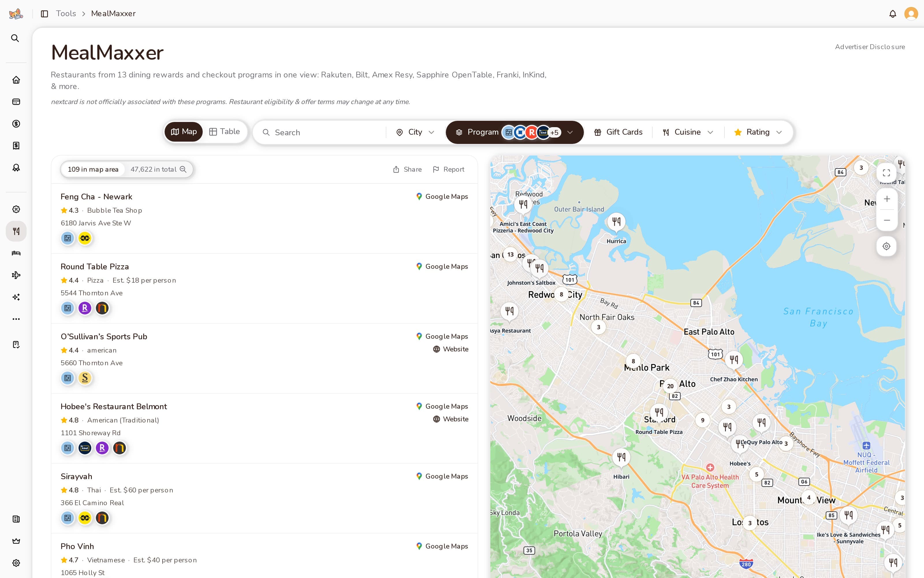Switch to Table view
The width and height of the screenshot is (924, 578).
coord(225,132)
